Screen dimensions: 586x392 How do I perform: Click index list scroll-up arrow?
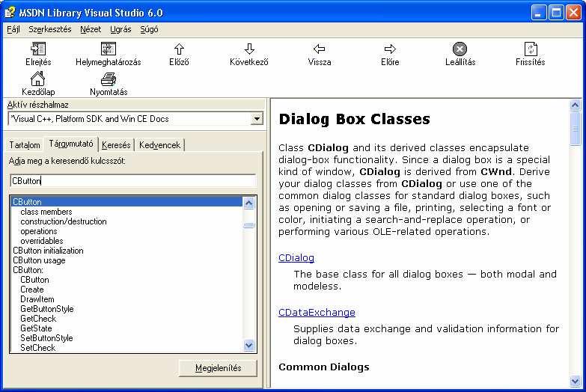pyautogui.click(x=249, y=203)
